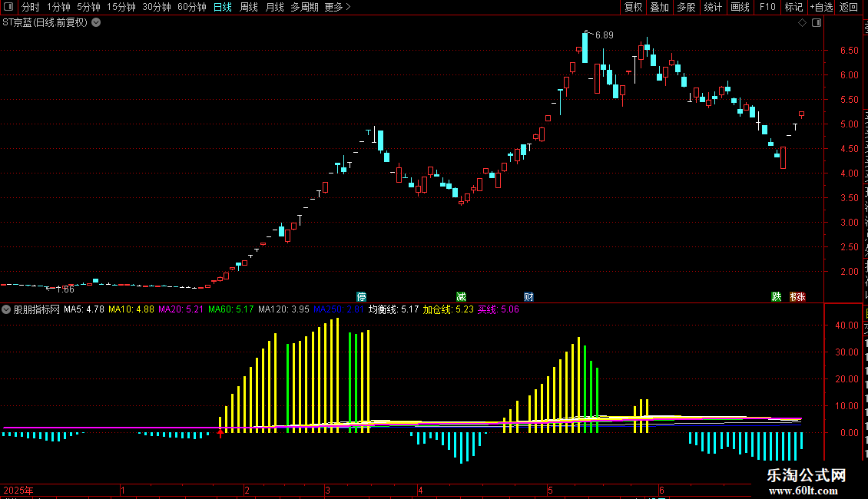Expand the 更多 periods menu

337,7
